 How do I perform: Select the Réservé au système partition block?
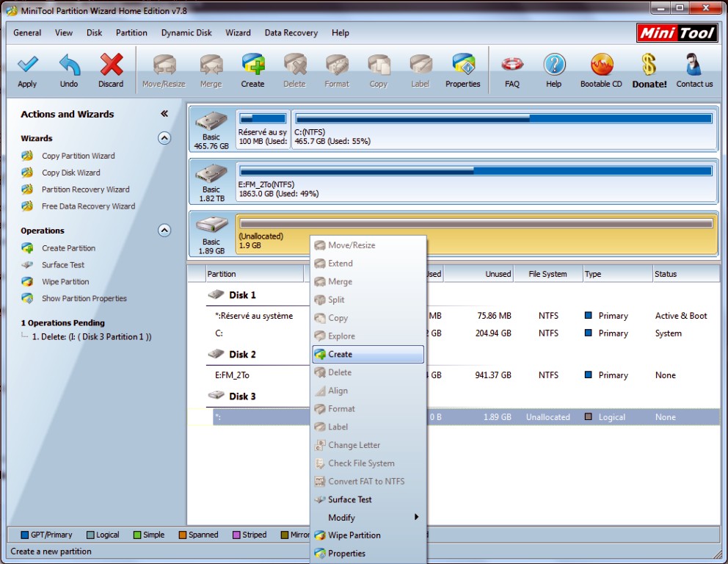(x=263, y=129)
